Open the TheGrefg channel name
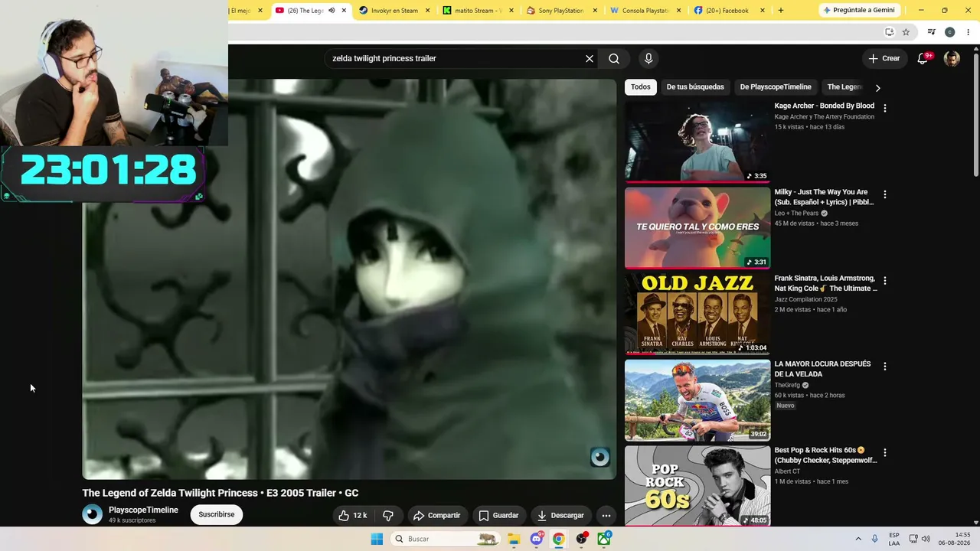 (787, 385)
